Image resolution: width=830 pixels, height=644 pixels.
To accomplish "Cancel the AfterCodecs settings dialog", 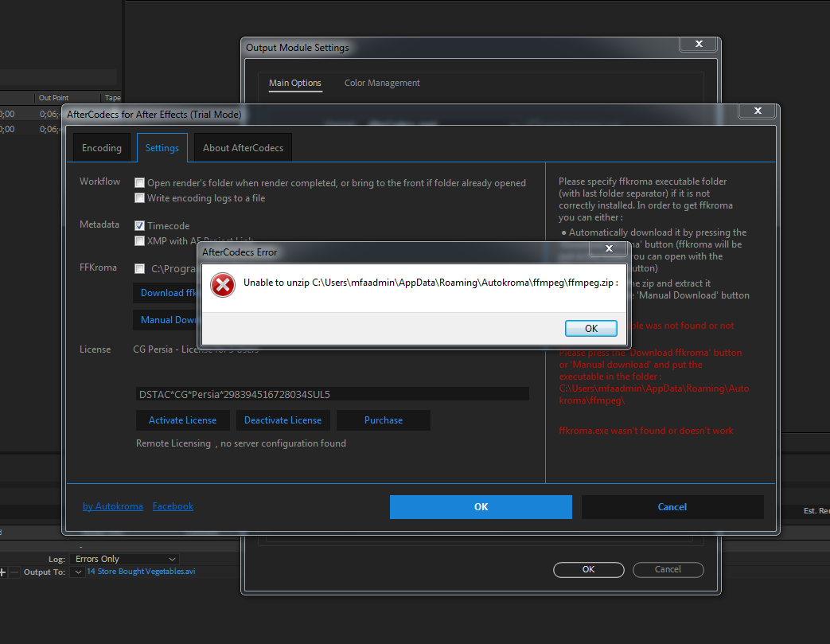I will 672,507.
